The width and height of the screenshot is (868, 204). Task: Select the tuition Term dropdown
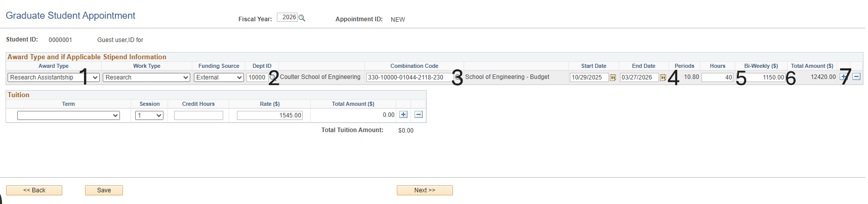pos(68,115)
